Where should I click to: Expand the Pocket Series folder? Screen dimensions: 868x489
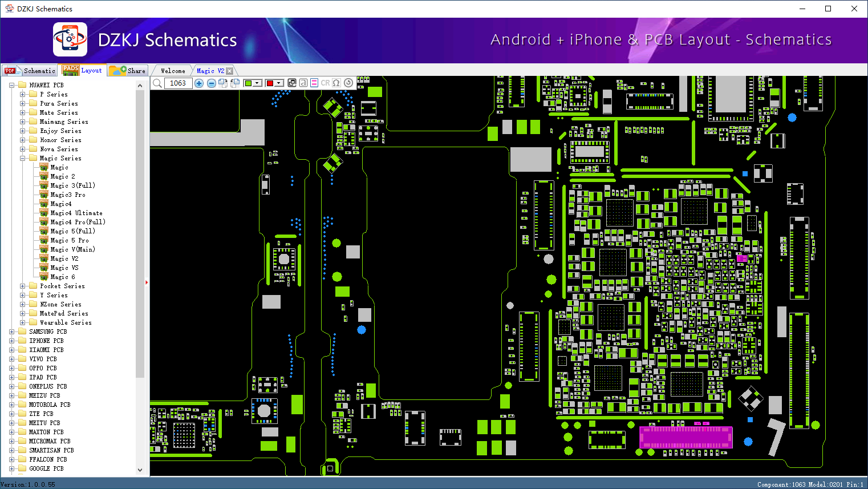tap(23, 286)
